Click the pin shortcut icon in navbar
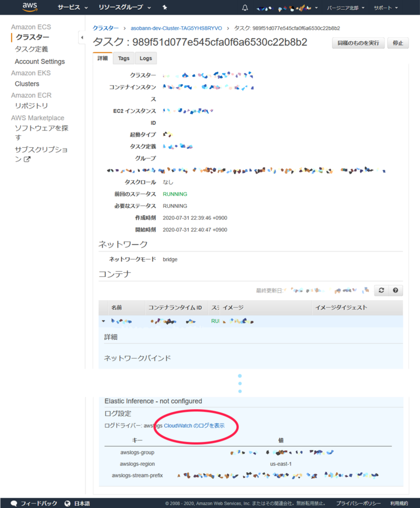The height and width of the screenshot is (508, 420). coord(165,7)
